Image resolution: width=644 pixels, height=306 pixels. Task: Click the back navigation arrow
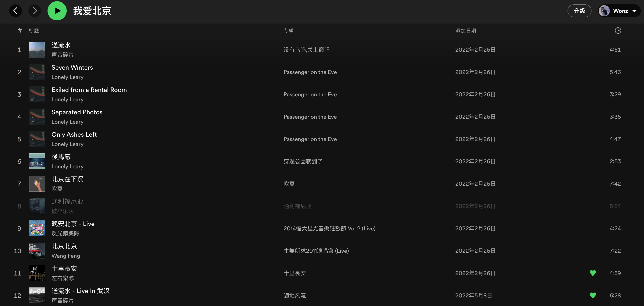[16, 11]
